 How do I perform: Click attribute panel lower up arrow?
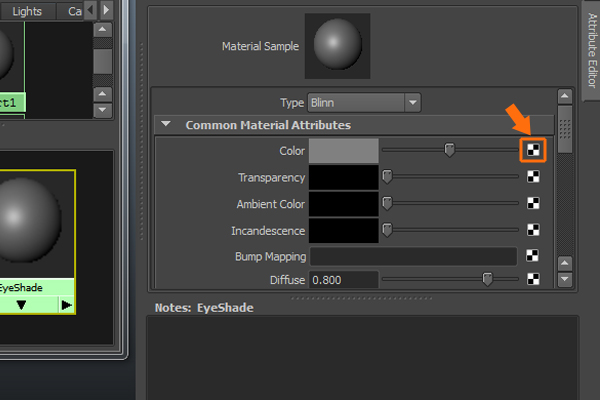(x=565, y=263)
